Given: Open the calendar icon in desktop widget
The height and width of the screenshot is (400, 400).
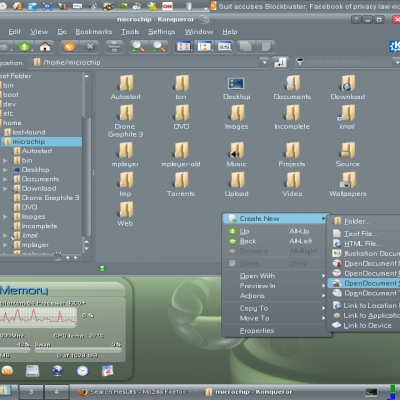Looking at the screenshot, I should 107,370.
